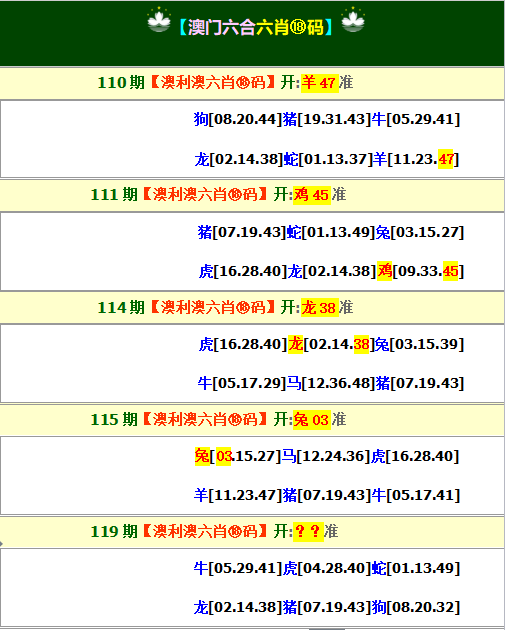The height and width of the screenshot is (630, 505).
Task: Select the 115期 row header
Action: point(252,420)
